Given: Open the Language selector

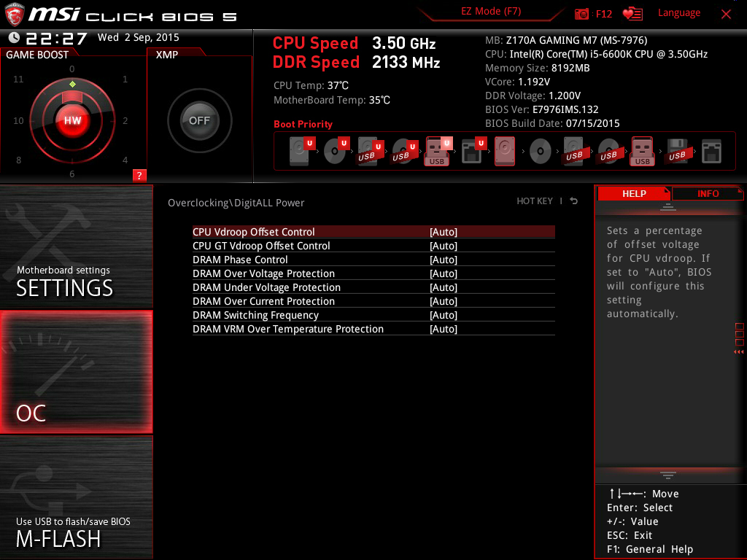Looking at the screenshot, I should pos(679,13).
